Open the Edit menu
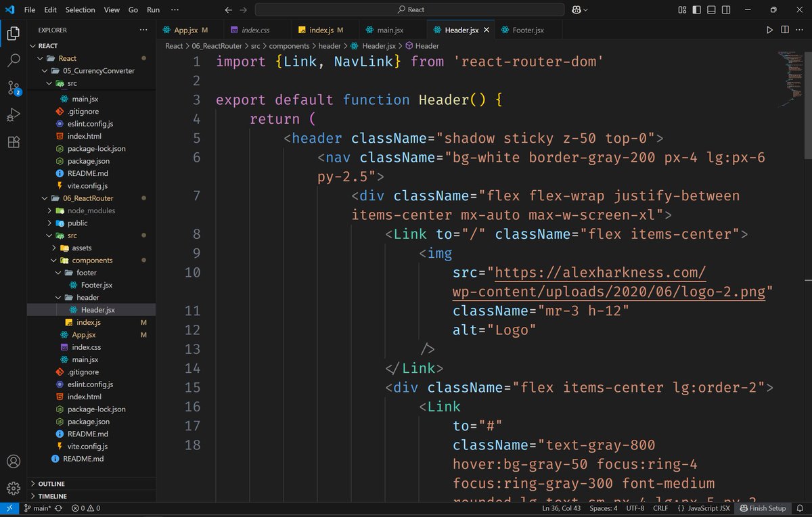812x517 pixels. point(51,10)
